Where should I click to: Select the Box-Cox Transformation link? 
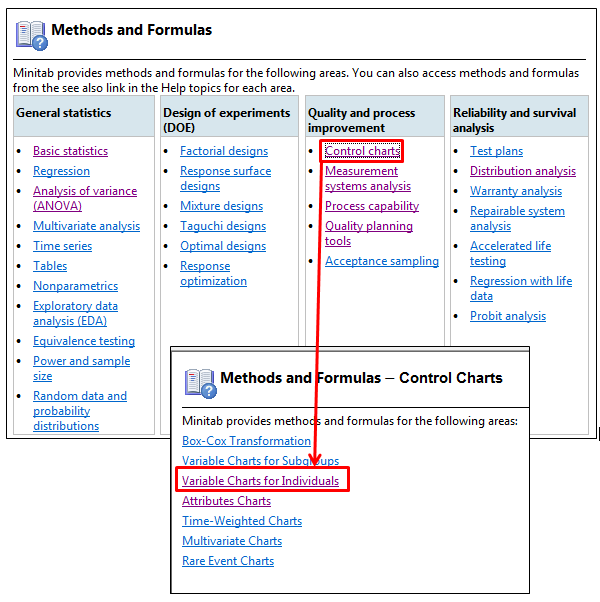click(246, 441)
